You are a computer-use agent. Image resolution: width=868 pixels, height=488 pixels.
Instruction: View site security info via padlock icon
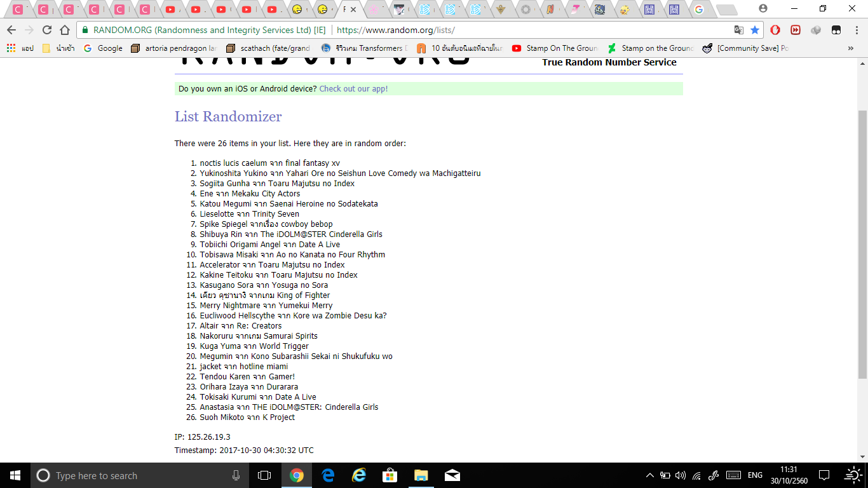click(x=85, y=30)
